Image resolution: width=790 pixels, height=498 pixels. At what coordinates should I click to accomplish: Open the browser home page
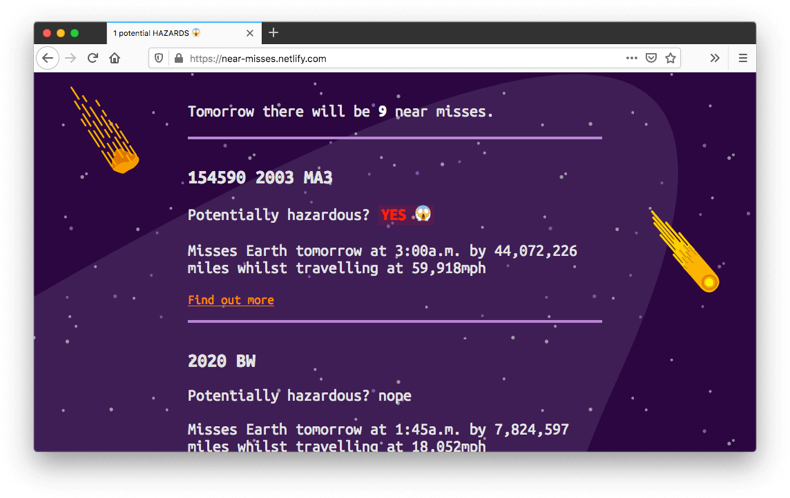115,58
